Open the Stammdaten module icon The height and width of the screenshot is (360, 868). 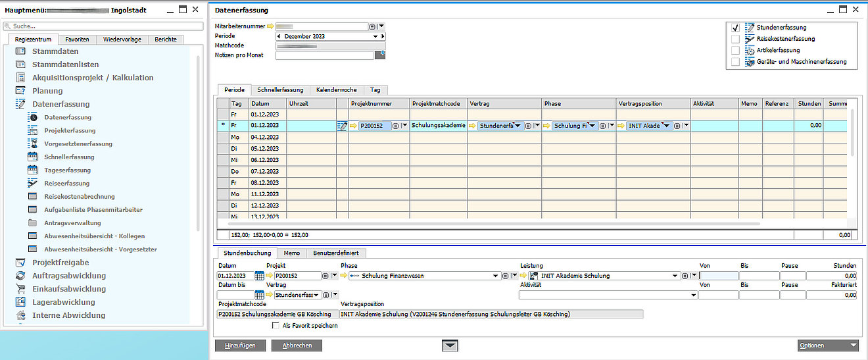point(20,51)
